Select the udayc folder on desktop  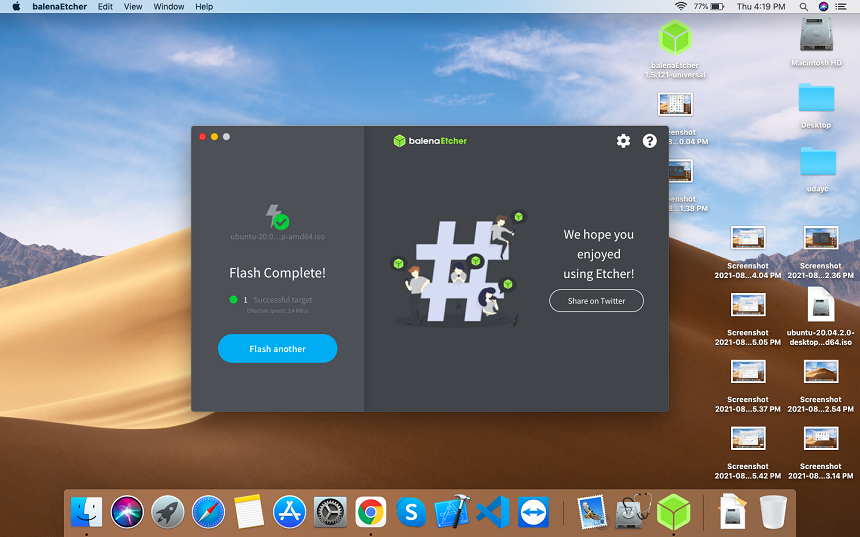(817, 161)
